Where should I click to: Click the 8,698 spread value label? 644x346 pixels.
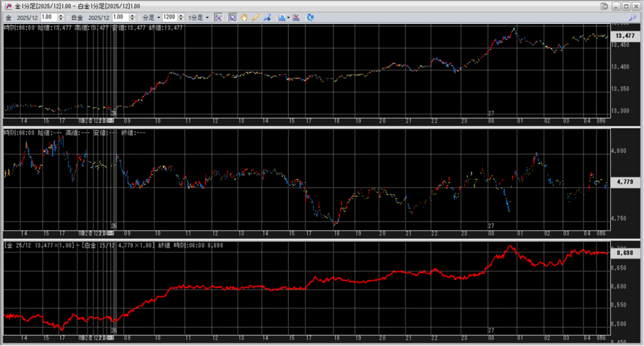624,252
